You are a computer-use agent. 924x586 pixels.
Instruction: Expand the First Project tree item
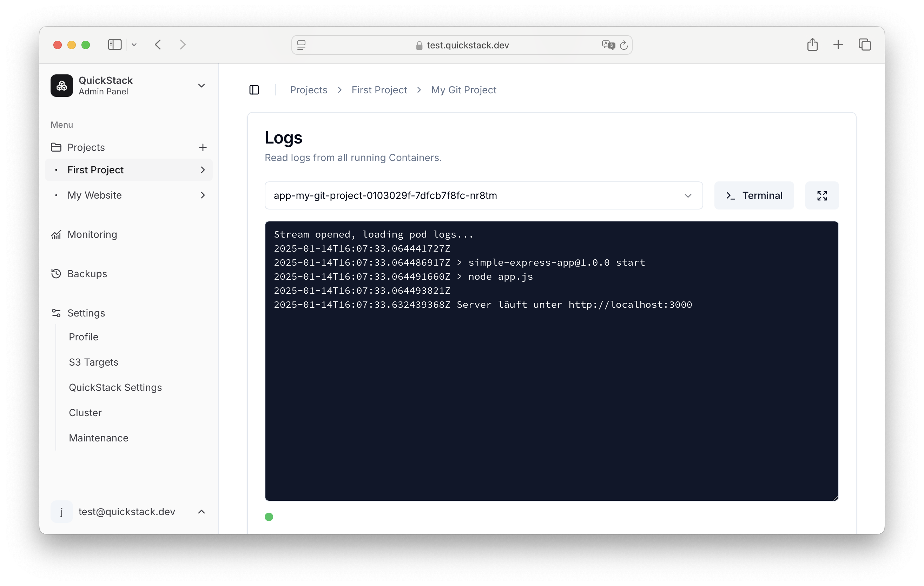coord(203,169)
